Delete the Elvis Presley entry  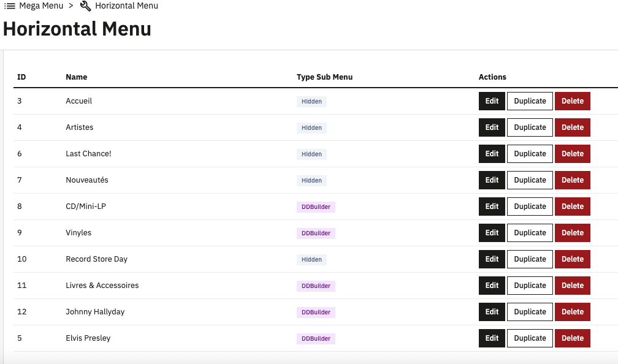pyautogui.click(x=572, y=338)
